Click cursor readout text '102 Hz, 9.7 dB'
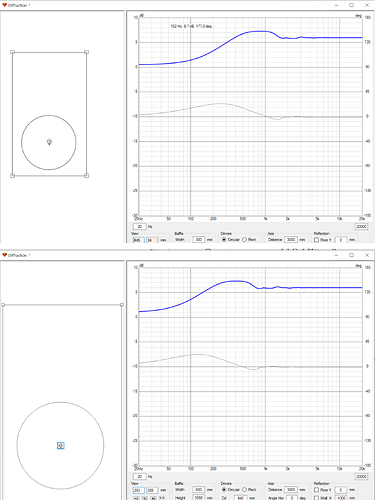The height and width of the screenshot is (500, 375). click(x=184, y=26)
